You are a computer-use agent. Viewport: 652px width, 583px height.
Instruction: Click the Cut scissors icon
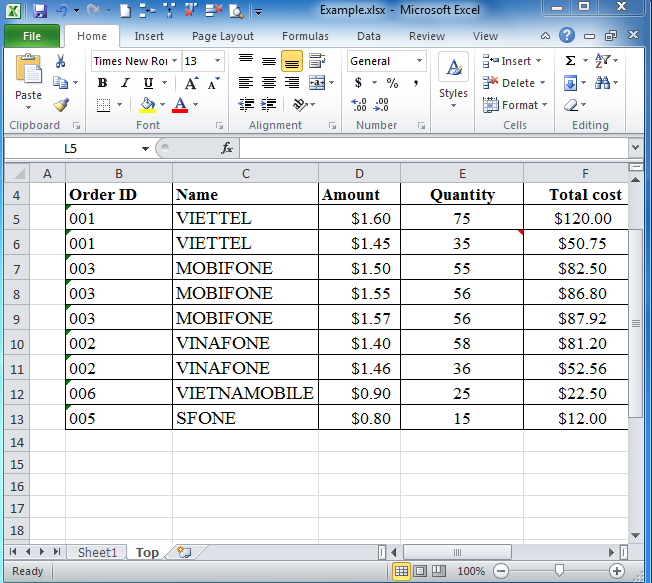pos(60,61)
